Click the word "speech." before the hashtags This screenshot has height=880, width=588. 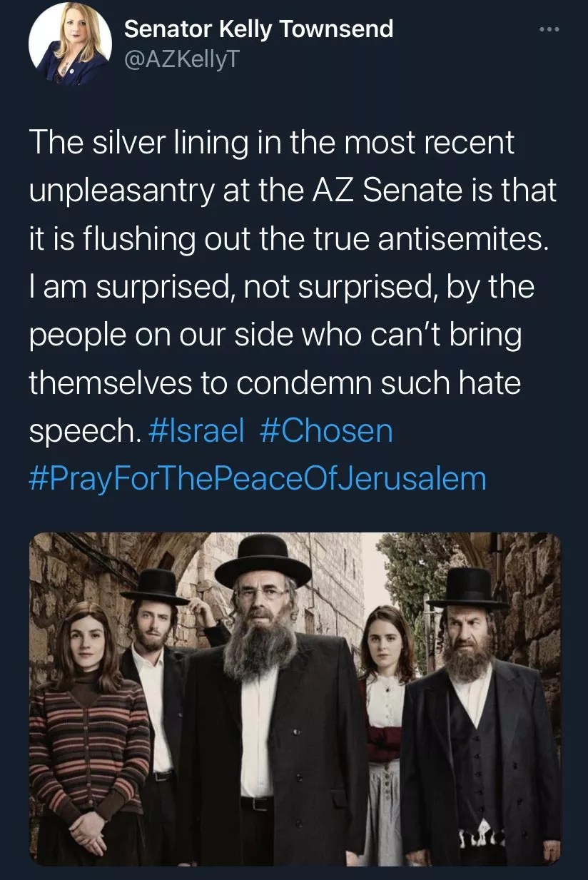[84, 432]
